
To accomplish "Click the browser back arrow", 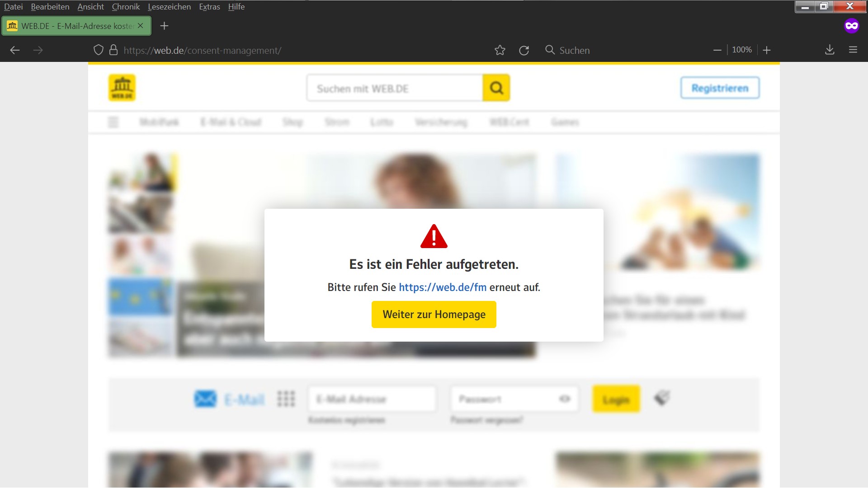I will coord(15,50).
